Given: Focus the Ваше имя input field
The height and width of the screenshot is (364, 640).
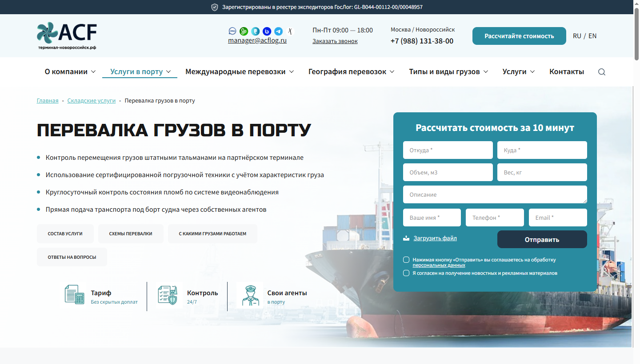Looking at the screenshot, I should click(x=432, y=218).
